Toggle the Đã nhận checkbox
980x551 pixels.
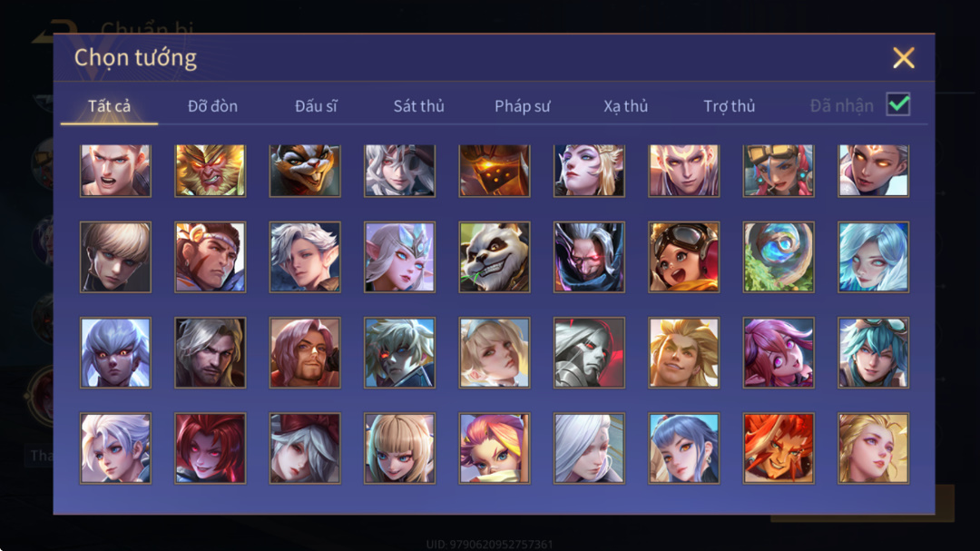(898, 104)
